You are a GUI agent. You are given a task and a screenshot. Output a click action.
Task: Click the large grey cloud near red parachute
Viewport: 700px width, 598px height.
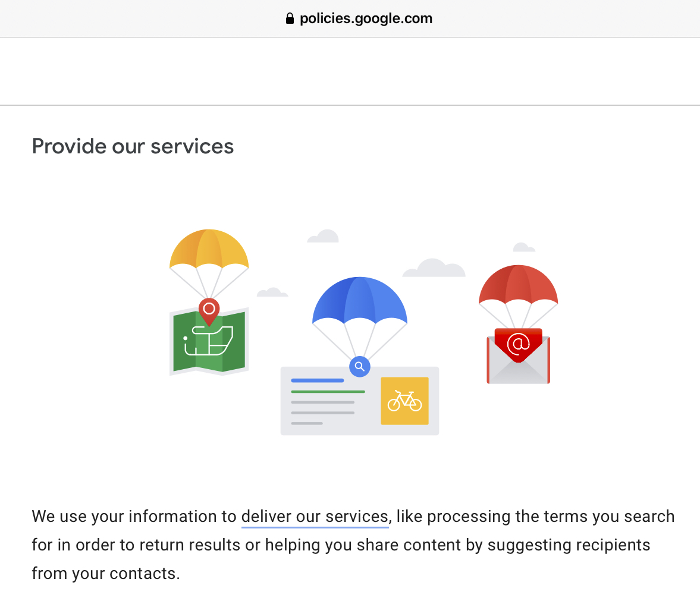[x=434, y=267]
